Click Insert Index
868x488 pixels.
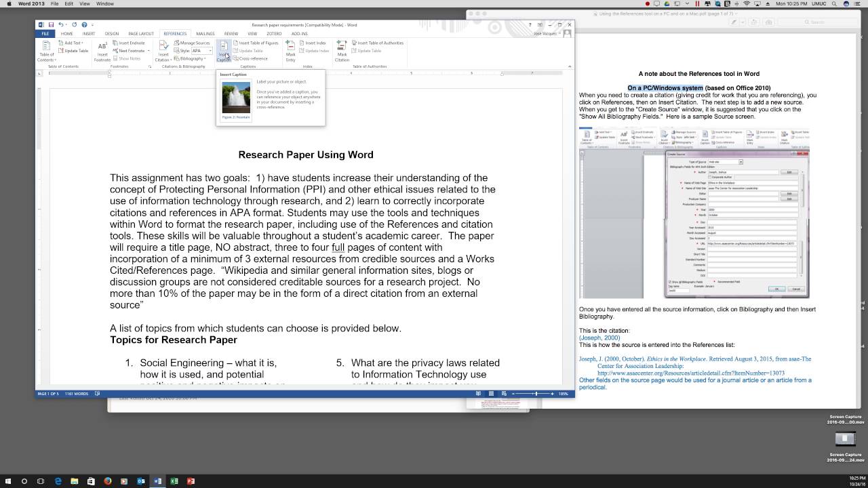313,43
